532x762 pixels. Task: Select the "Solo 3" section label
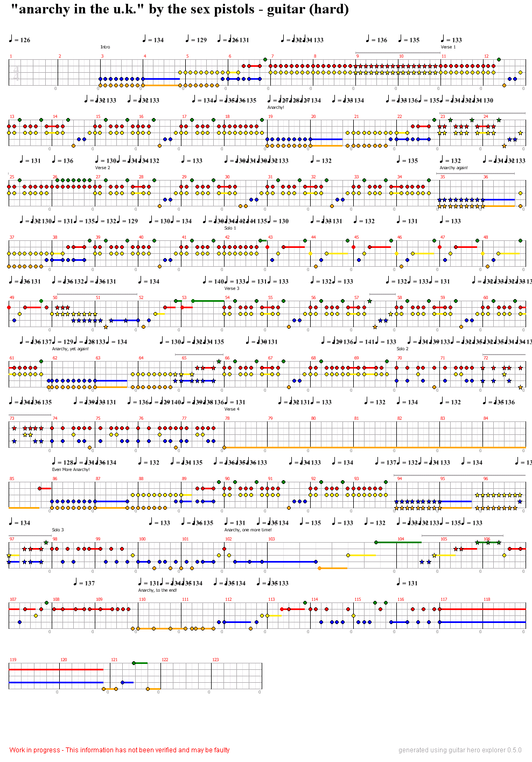58,530
